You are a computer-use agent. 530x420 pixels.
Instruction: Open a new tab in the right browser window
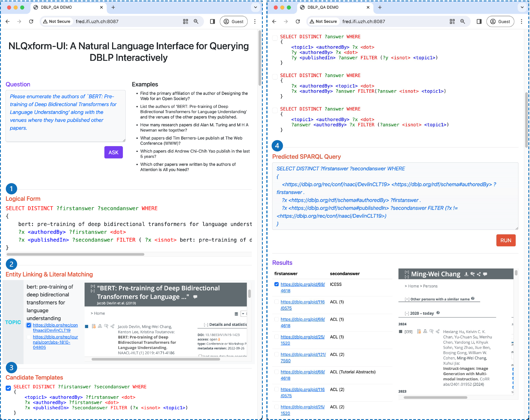[380, 7]
